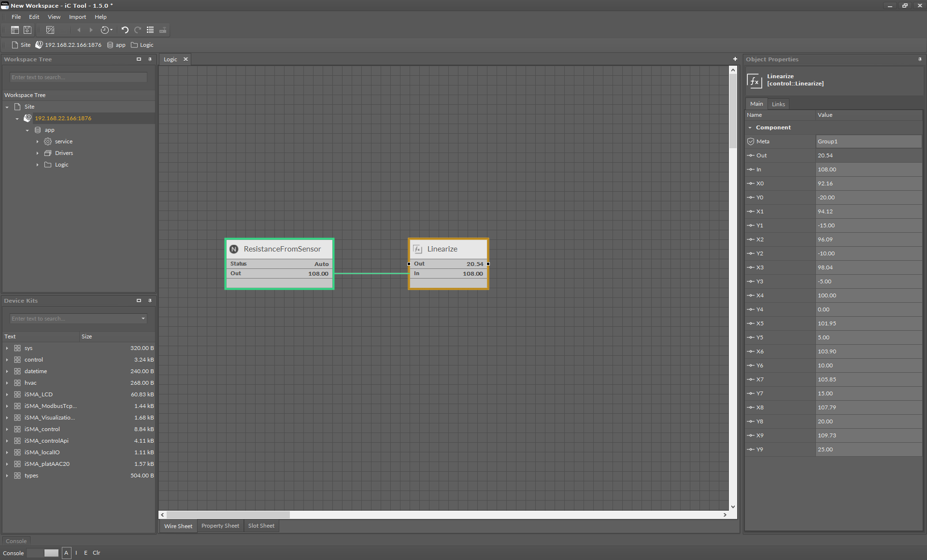This screenshot has height=560, width=927.
Task: Click the Workspace Tree search field
Action: pyautogui.click(x=78, y=77)
